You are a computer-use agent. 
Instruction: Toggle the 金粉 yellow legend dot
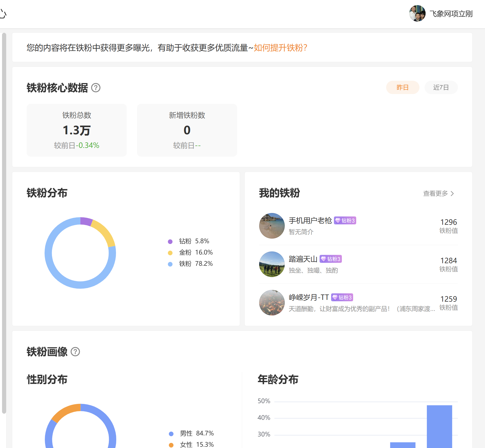[x=170, y=253]
